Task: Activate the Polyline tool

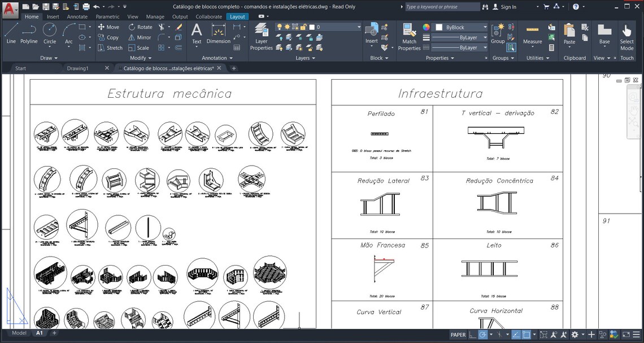Action: pos(28,37)
